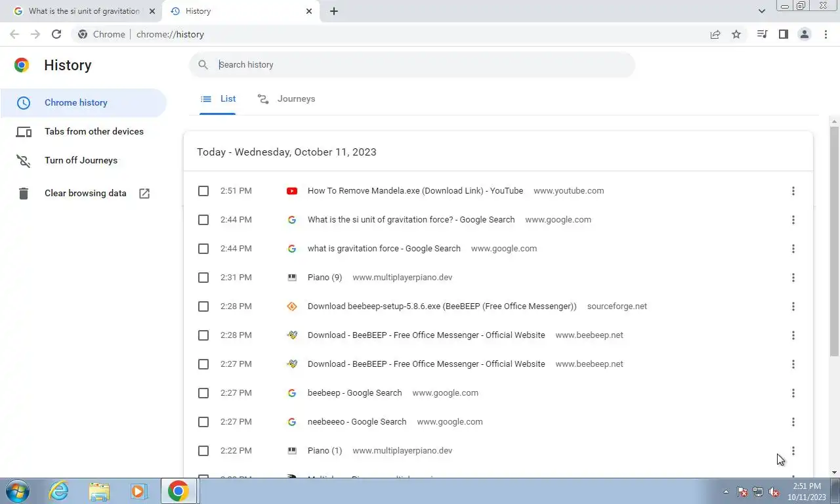This screenshot has height=504, width=840.
Task: Toggle the side panel icon
Action: coord(783,34)
